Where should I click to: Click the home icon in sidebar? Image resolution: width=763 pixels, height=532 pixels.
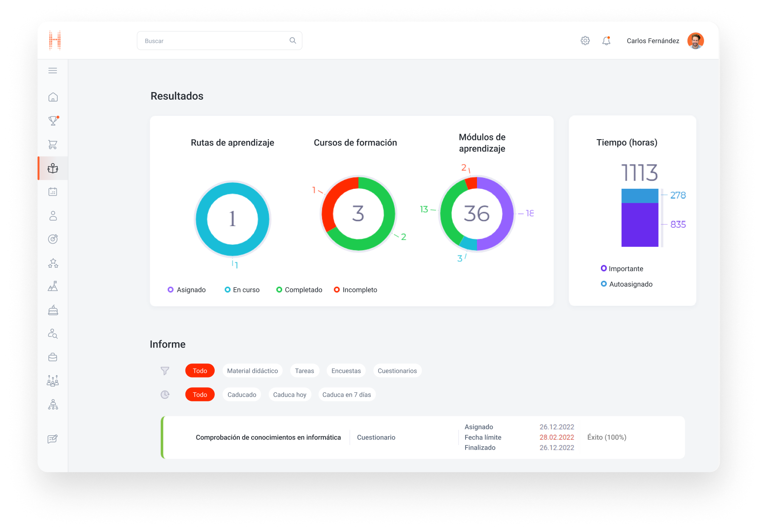click(53, 97)
